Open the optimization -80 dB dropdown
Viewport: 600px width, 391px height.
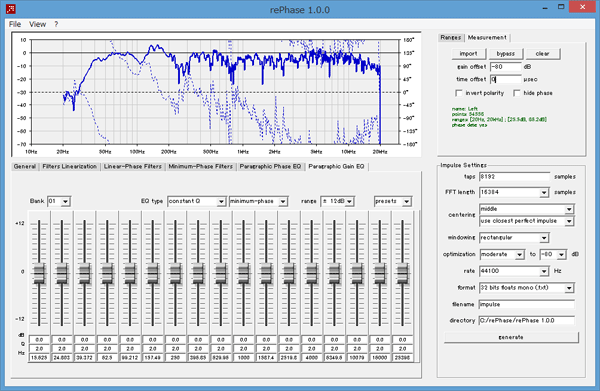click(x=553, y=254)
